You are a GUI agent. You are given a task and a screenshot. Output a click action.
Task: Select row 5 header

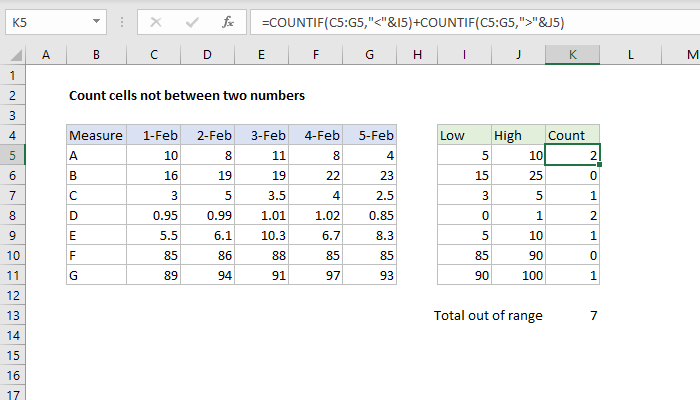[x=12, y=155]
